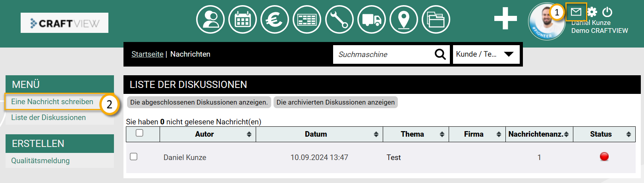Sort discussions by Autor column arrows
The height and width of the screenshot is (183, 644).
tap(249, 134)
